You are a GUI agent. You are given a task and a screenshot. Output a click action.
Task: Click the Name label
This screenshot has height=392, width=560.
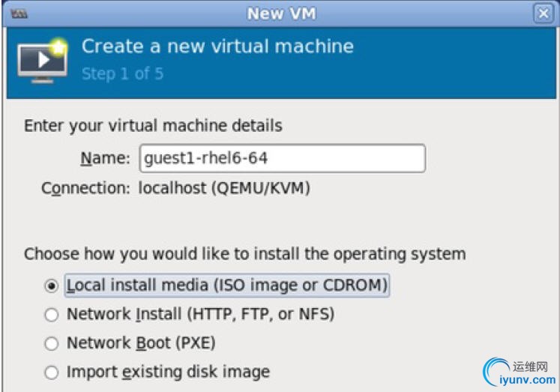coord(106,158)
